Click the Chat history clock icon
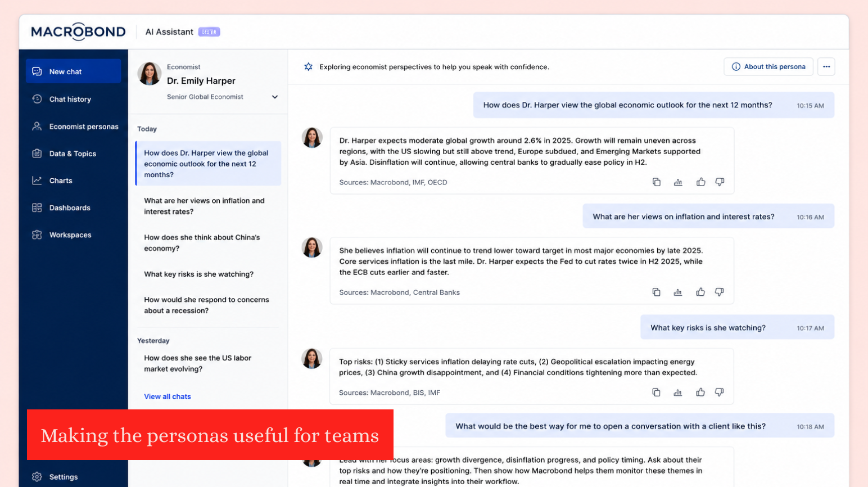The height and width of the screenshot is (487, 868). pyautogui.click(x=37, y=99)
